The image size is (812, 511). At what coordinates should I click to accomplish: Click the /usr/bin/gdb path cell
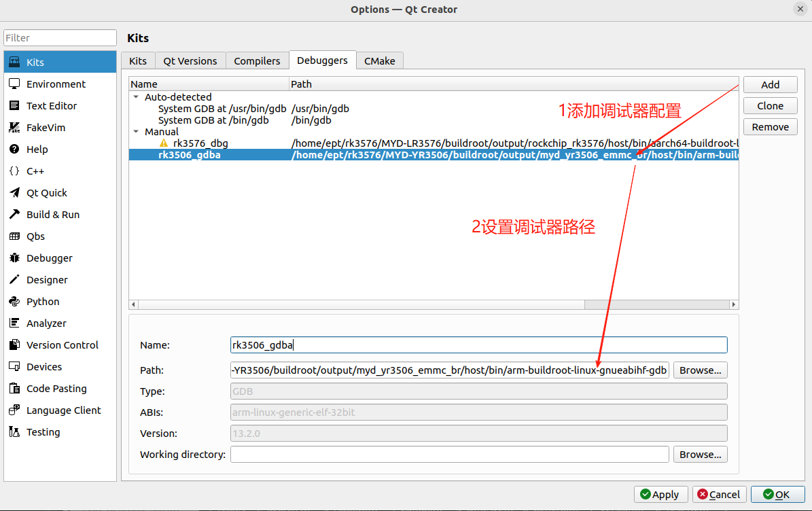(320, 109)
